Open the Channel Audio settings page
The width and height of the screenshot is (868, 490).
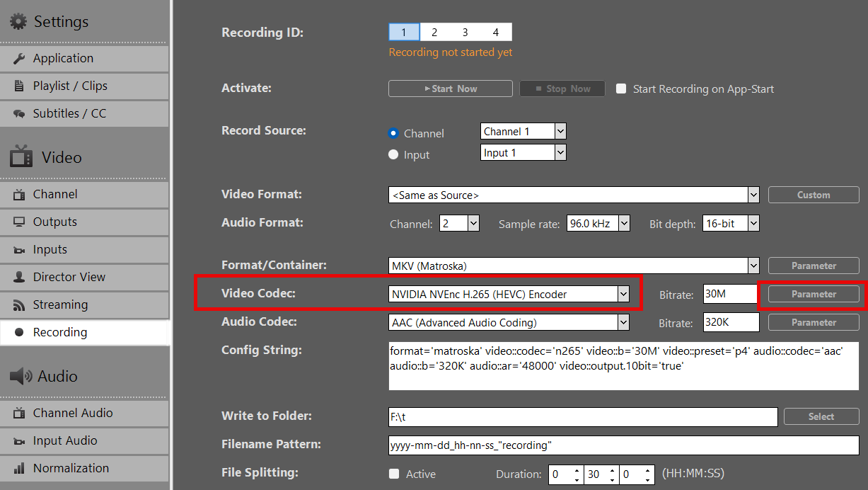pos(72,413)
